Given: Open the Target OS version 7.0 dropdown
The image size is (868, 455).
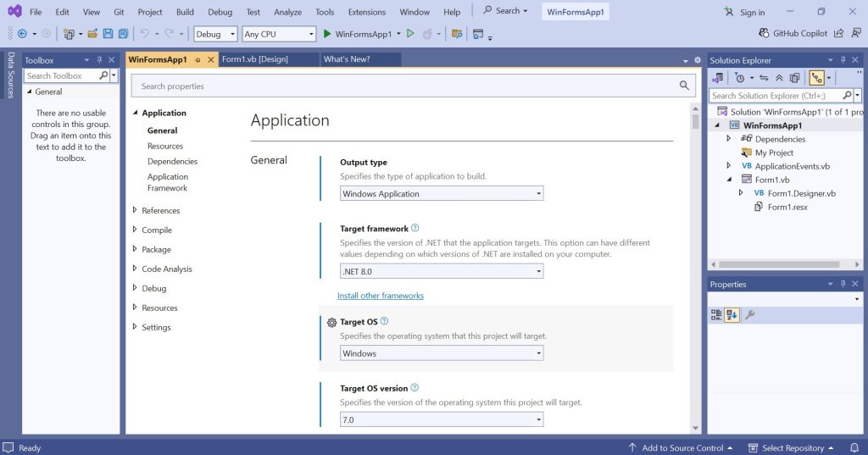Looking at the screenshot, I should point(442,419).
